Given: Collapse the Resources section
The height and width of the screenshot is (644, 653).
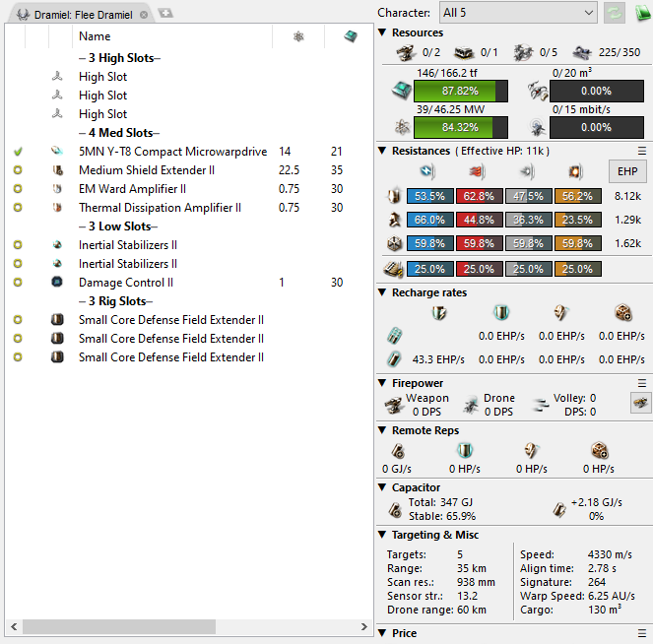Looking at the screenshot, I should pos(382,32).
